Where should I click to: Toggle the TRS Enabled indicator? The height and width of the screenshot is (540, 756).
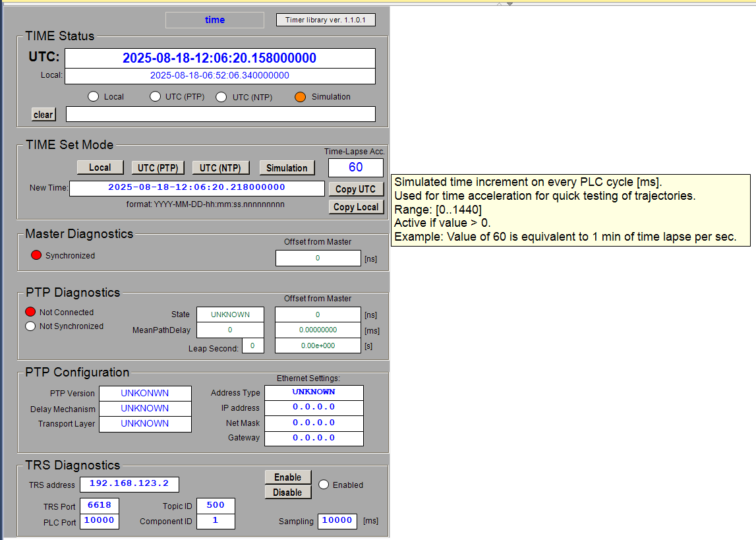tap(324, 485)
